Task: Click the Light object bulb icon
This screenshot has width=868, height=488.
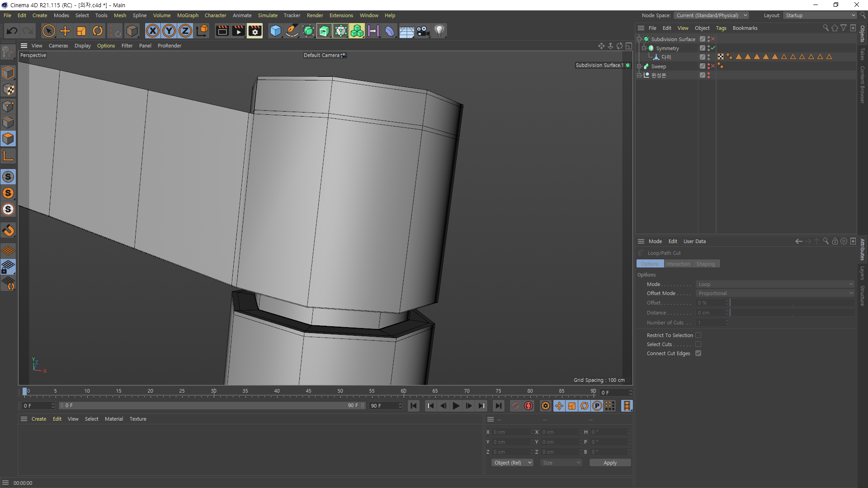Action: 439,31
